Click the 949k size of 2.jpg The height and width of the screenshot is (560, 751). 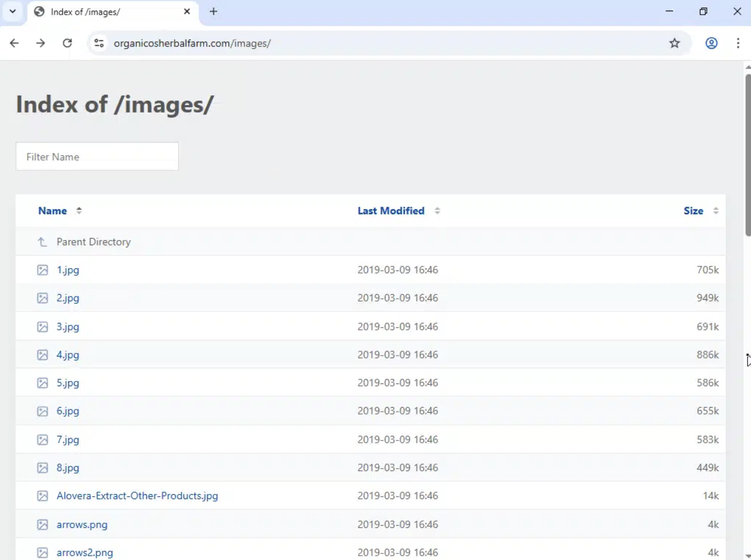(x=708, y=298)
